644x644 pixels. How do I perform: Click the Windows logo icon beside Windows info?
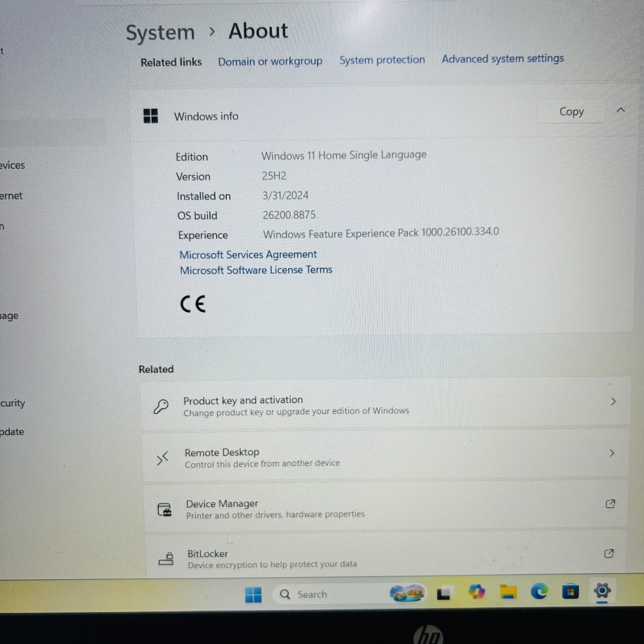(151, 116)
